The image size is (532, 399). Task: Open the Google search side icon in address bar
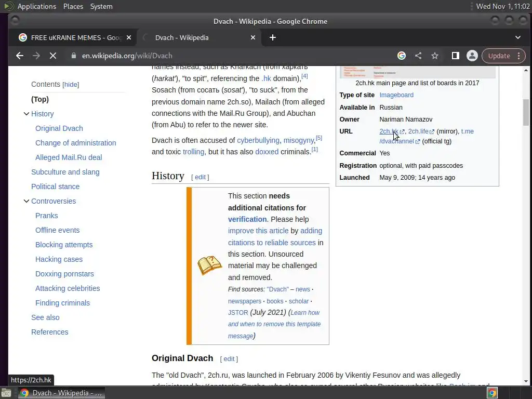pyautogui.click(x=402, y=56)
